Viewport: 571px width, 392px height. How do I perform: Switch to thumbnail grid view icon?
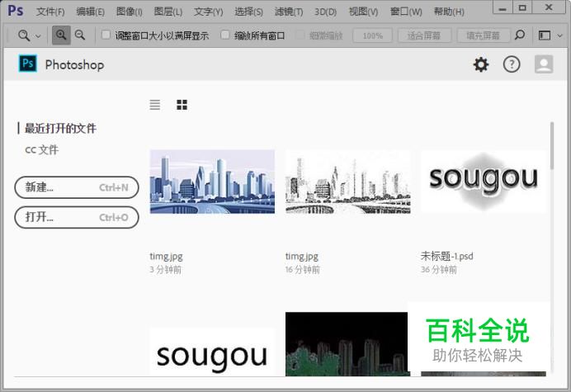(x=182, y=105)
